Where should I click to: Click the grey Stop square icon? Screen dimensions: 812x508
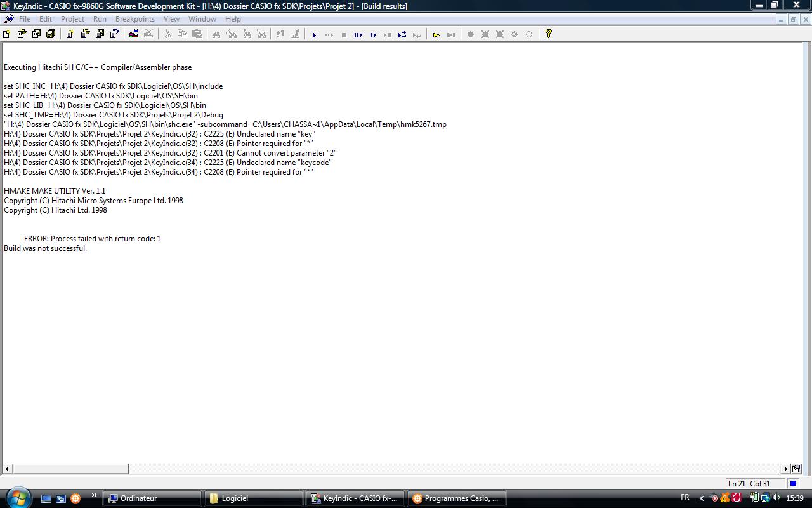coord(344,35)
